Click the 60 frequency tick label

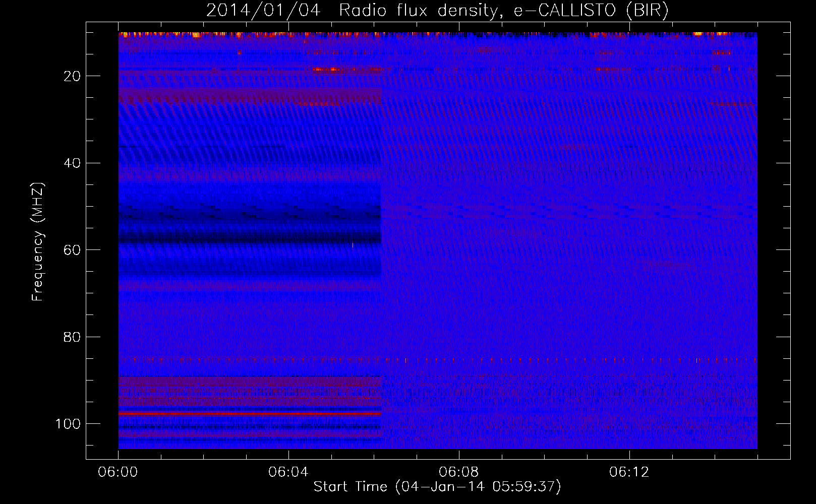pos(72,250)
